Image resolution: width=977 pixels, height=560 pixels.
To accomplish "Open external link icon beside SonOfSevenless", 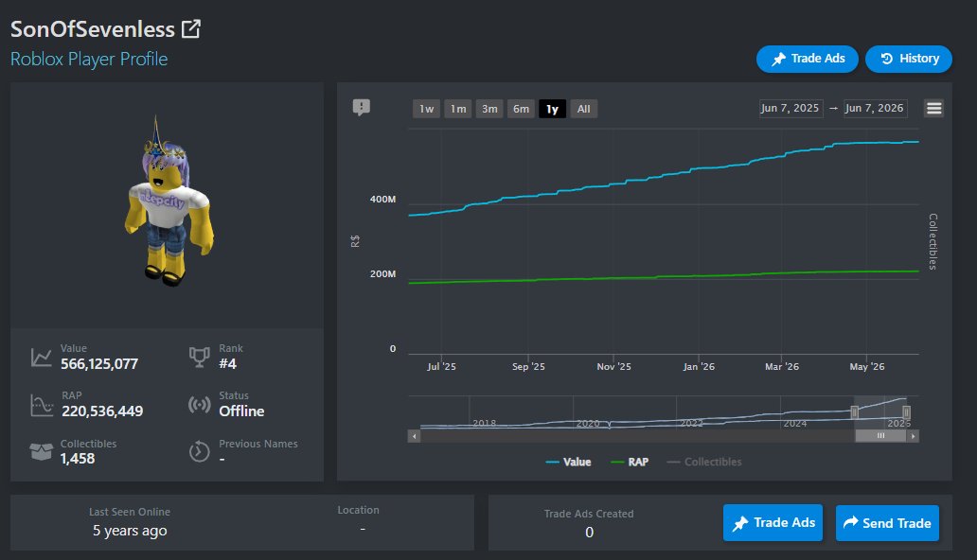I will coord(190,28).
